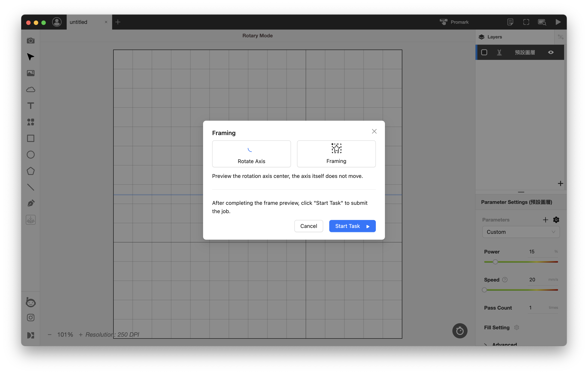Zoom out with the minus button
This screenshot has height=374, width=588.
[x=50, y=334]
